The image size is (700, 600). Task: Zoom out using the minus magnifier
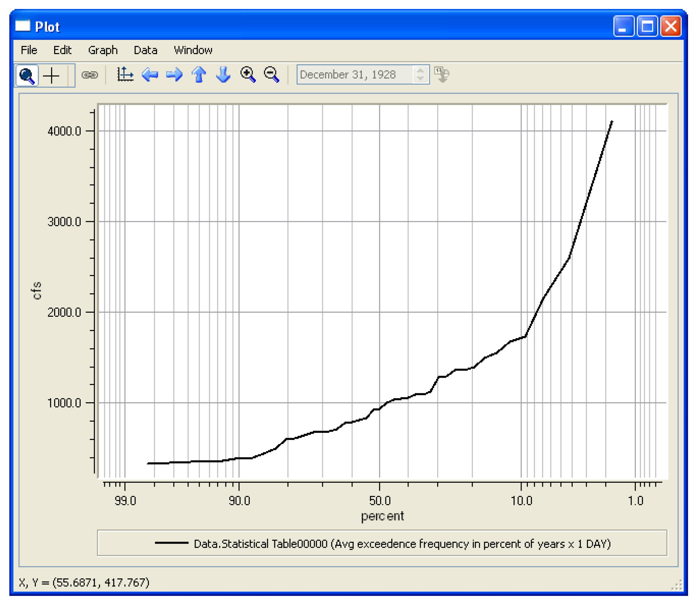pos(272,75)
